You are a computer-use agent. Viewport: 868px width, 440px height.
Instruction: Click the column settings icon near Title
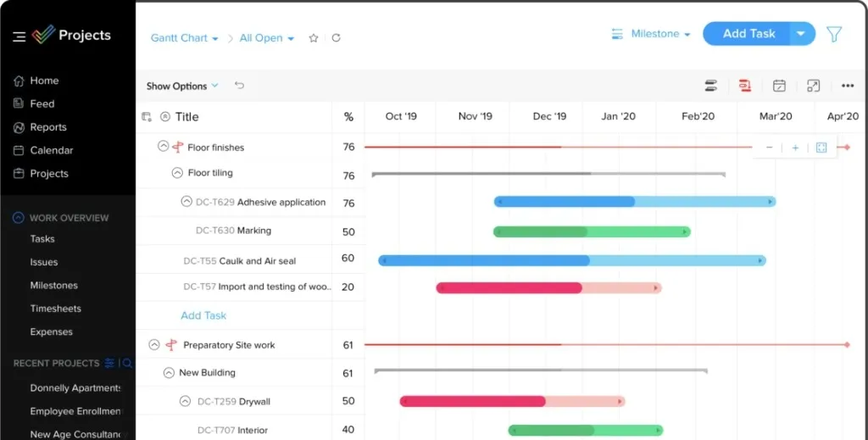tap(147, 117)
